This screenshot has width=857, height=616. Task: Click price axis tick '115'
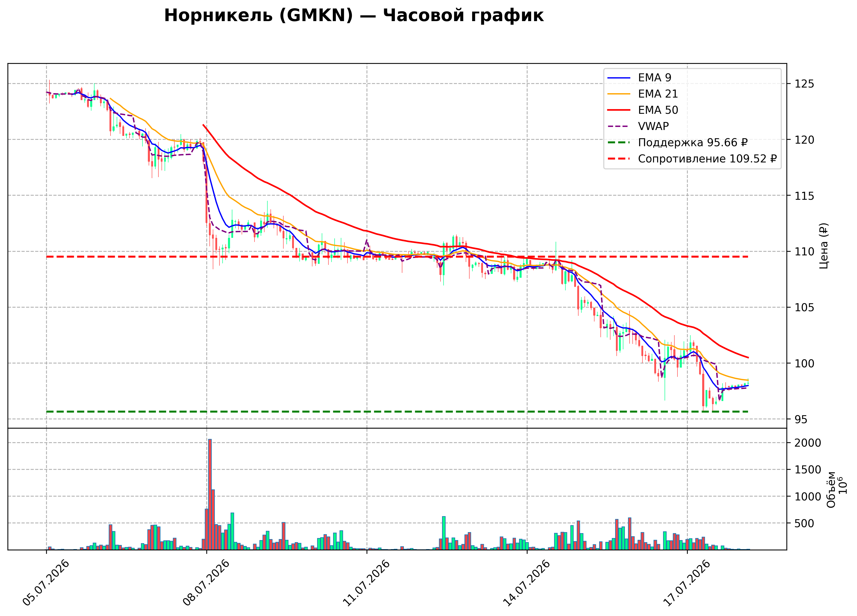[804, 196]
